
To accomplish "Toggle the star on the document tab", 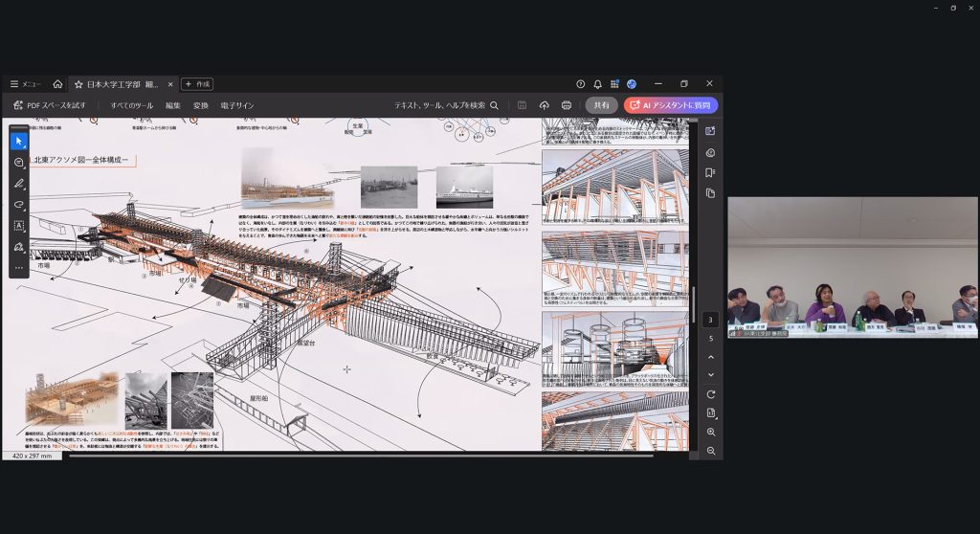I will pos(78,84).
